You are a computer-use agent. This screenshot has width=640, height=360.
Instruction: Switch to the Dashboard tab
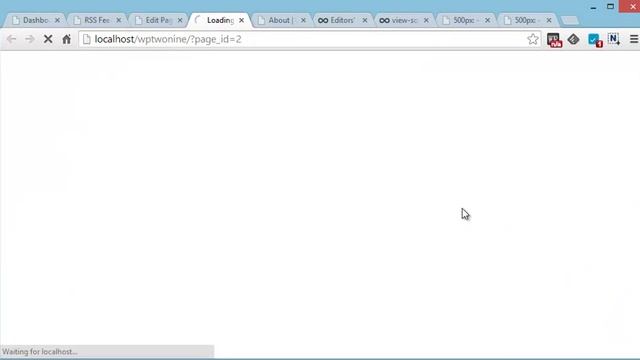coord(36,20)
